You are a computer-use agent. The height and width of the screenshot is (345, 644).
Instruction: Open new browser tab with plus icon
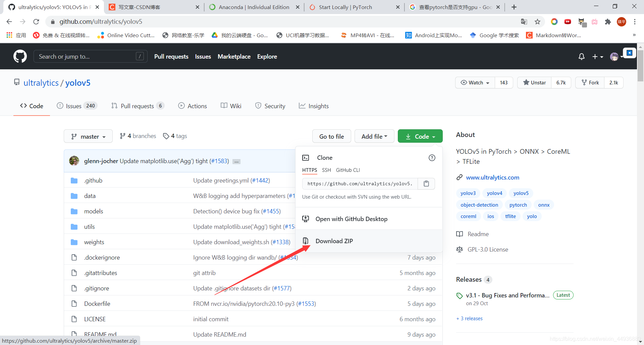click(514, 7)
